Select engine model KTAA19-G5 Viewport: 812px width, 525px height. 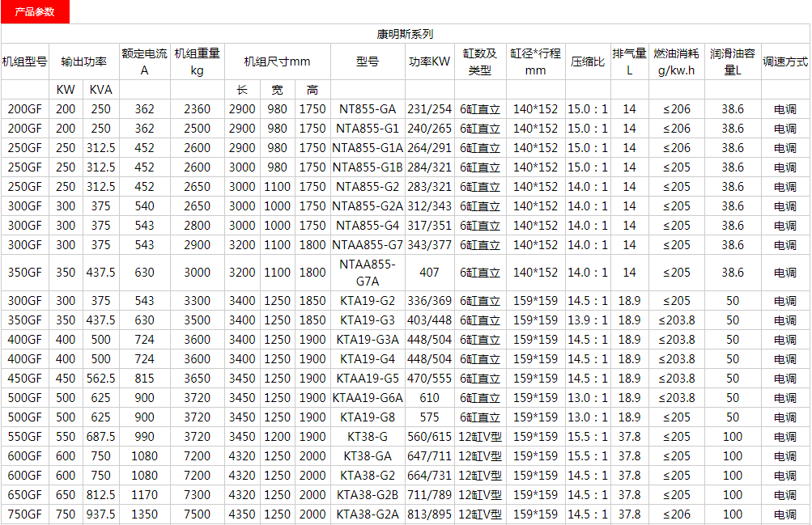[368, 378]
